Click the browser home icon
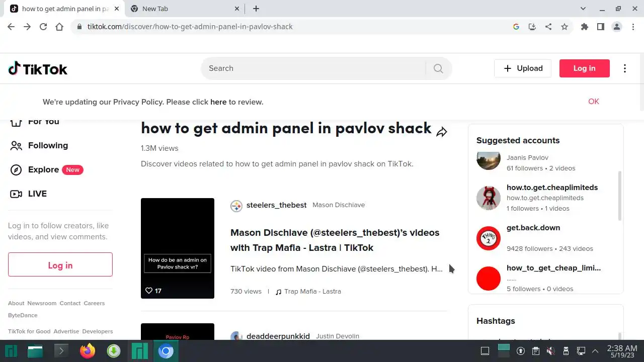The height and width of the screenshot is (362, 644). click(59, 27)
